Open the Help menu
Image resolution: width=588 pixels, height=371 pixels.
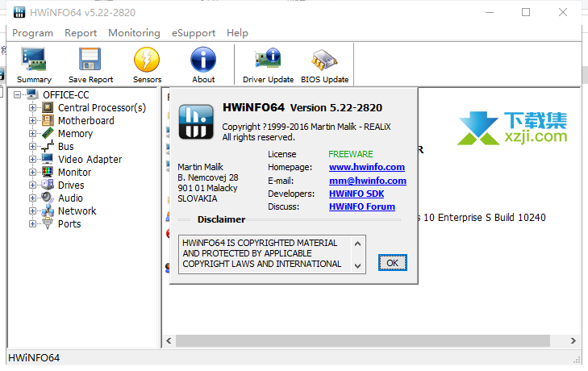pyautogui.click(x=237, y=33)
